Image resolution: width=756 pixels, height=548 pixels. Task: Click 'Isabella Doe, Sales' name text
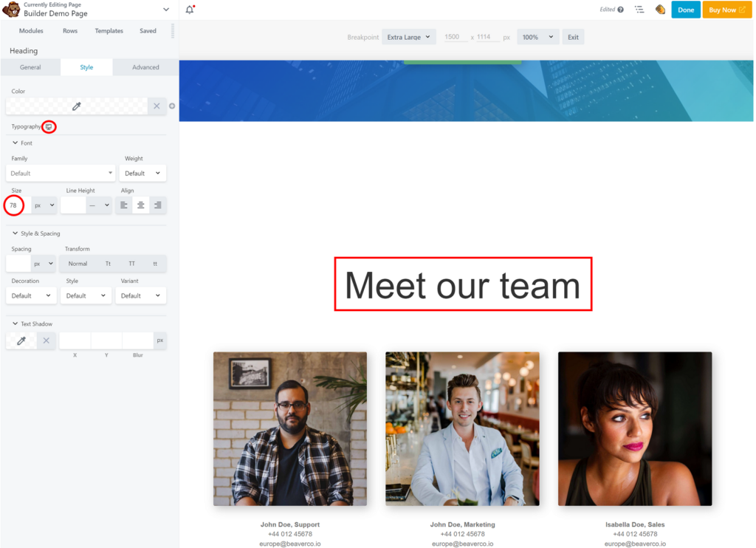pyautogui.click(x=635, y=524)
